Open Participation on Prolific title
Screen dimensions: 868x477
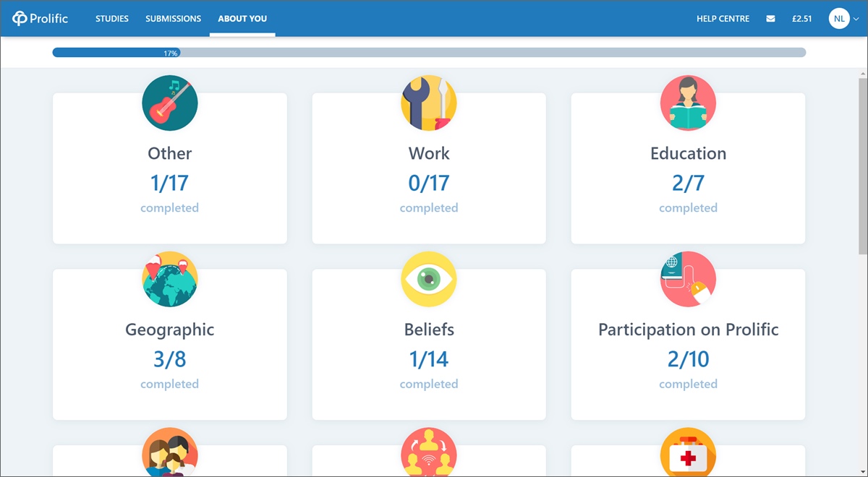pos(688,330)
